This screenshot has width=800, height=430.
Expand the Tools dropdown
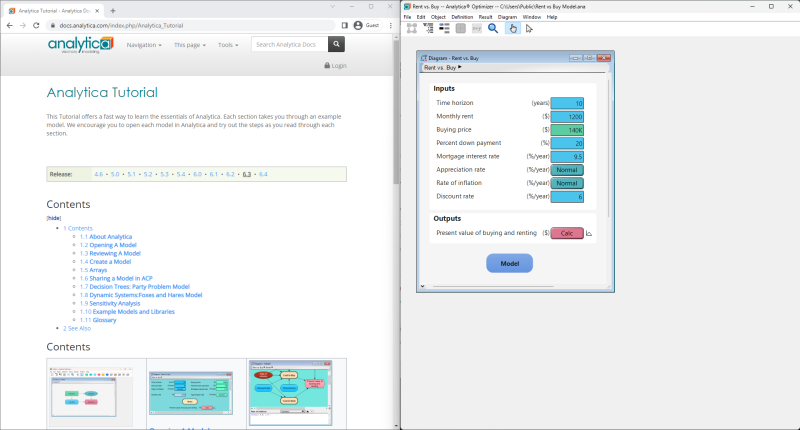228,45
